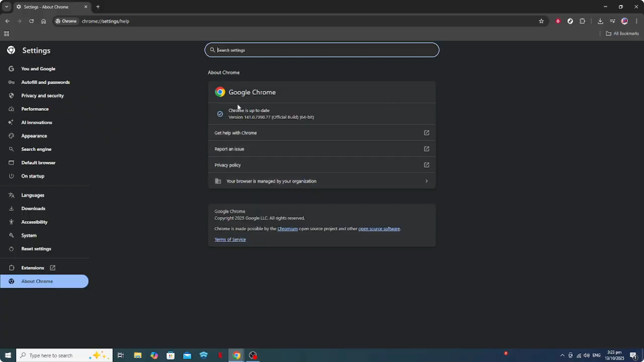
Task: Open Extensions from the sidebar
Action: 33,268
